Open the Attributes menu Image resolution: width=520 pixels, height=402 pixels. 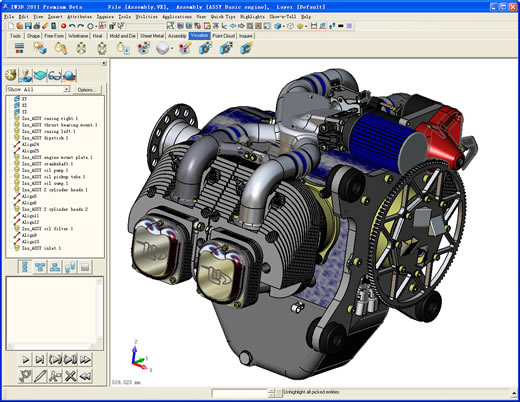tap(79, 16)
